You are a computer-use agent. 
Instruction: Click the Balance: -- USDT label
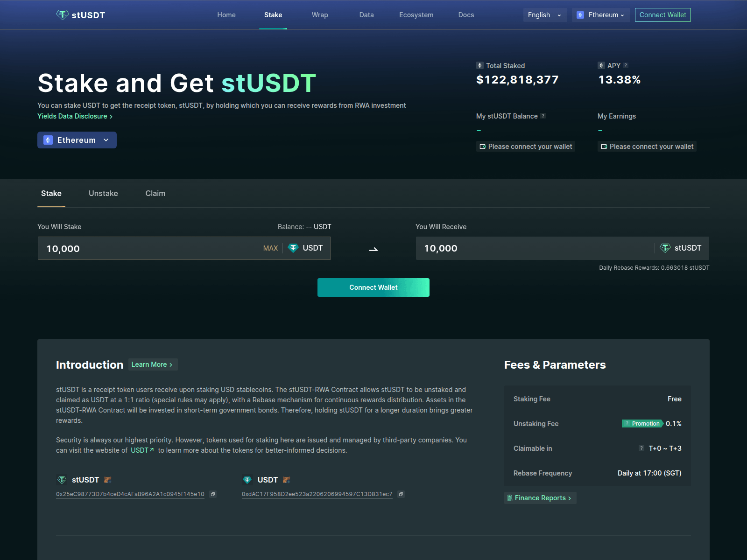[304, 227]
